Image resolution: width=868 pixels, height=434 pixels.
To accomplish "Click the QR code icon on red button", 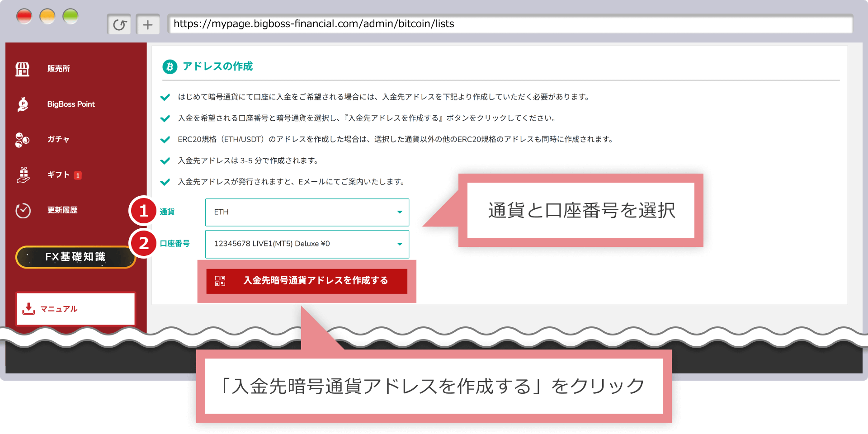I will [x=220, y=281].
